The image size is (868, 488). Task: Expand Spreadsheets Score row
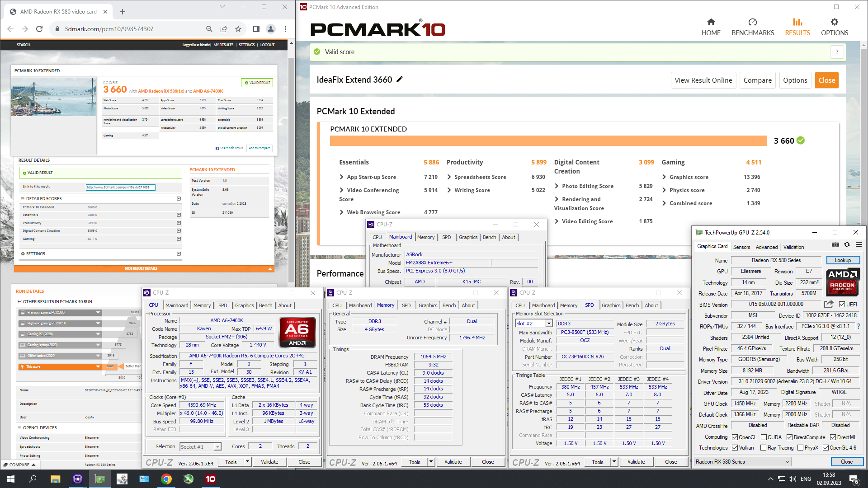click(449, 177)
